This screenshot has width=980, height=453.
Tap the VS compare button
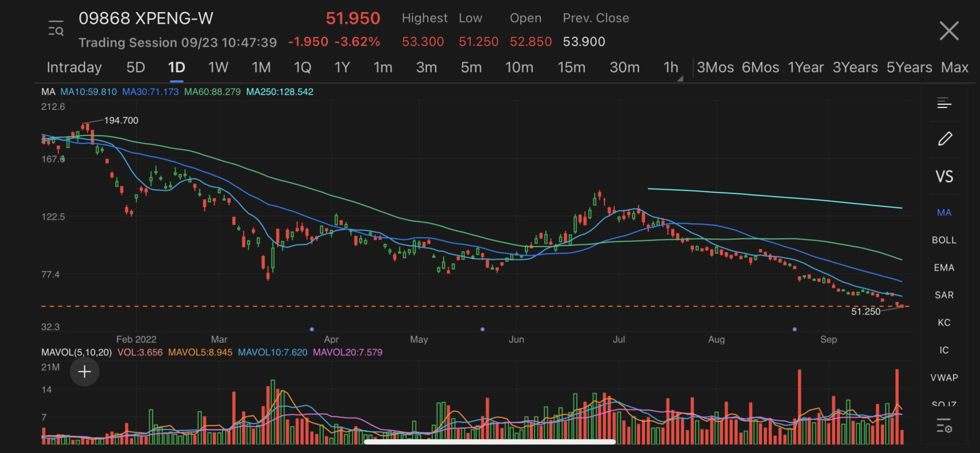point(944,177)
